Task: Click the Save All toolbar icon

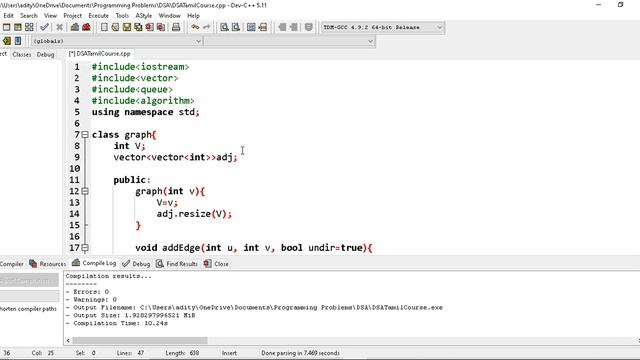Action: 138,27
